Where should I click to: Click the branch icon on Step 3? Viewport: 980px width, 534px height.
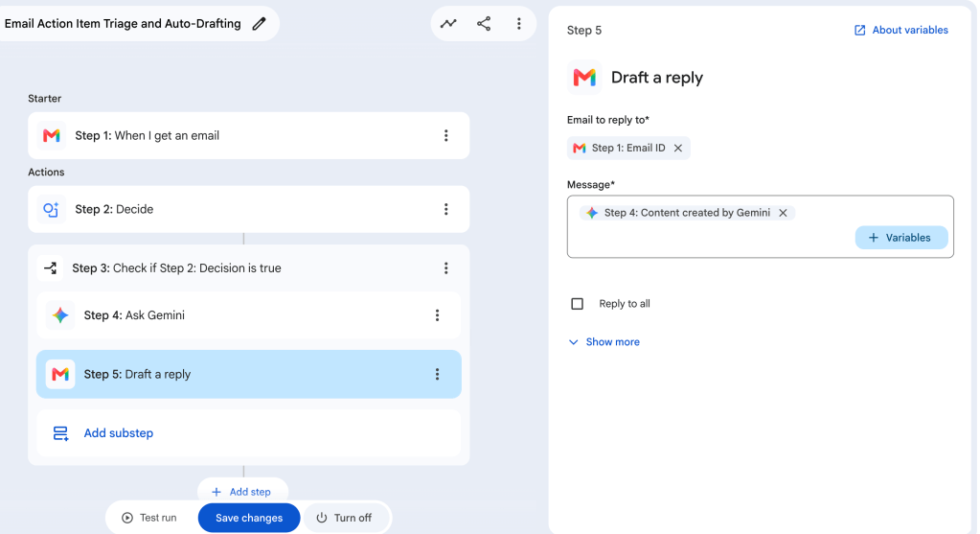coord(50,268)
